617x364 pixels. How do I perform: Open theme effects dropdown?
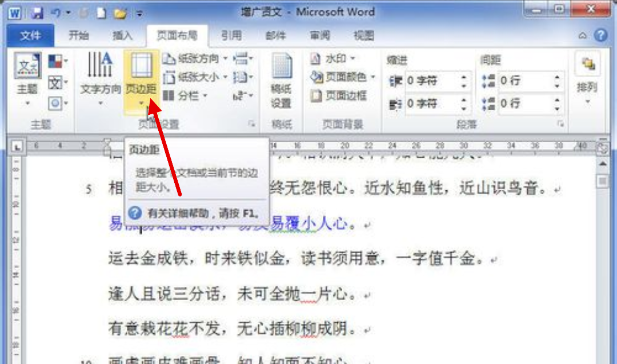pos(58,103)
